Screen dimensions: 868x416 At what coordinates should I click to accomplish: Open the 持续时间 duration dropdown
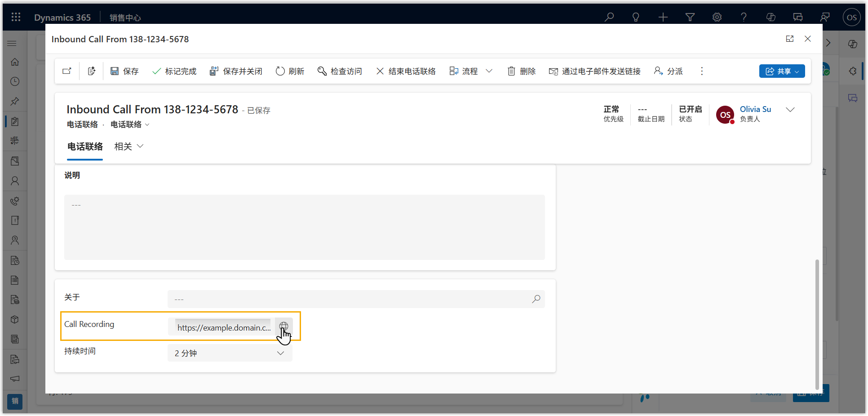click(x=230, y=353)
